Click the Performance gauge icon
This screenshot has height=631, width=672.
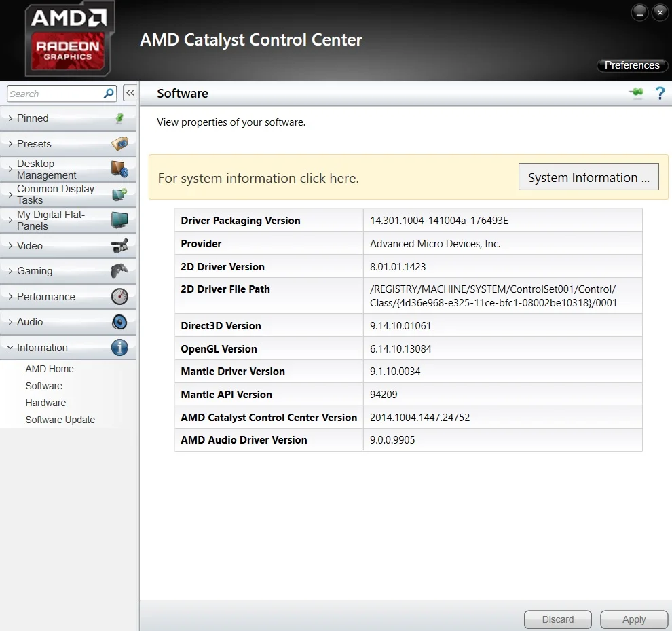[119, 296]
